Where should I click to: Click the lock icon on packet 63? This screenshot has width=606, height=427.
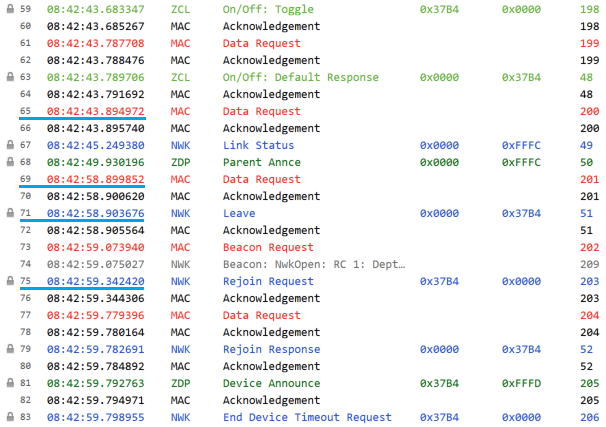[x=9, y=77]
